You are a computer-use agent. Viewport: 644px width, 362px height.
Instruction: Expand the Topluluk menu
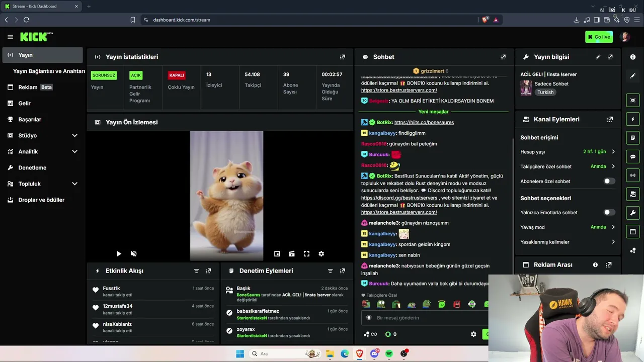point(74,184)
